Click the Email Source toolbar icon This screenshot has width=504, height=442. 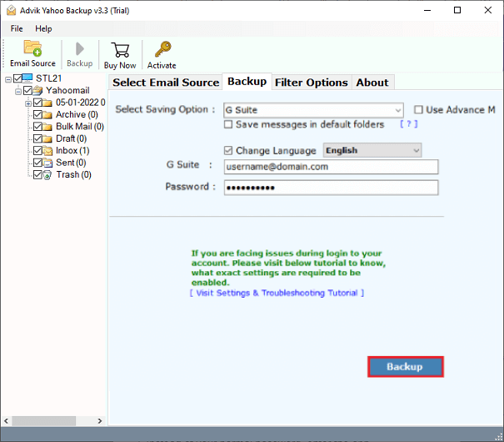point(32,48)
